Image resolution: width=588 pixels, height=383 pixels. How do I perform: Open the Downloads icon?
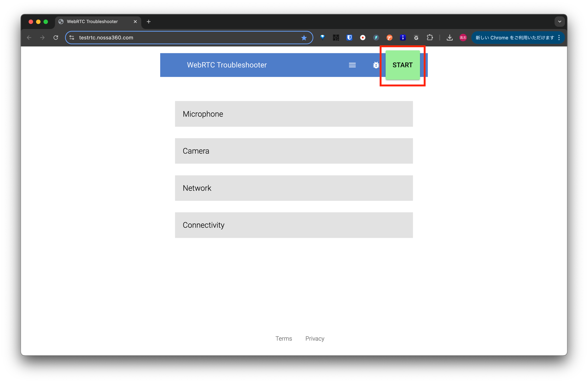[450, 38]
